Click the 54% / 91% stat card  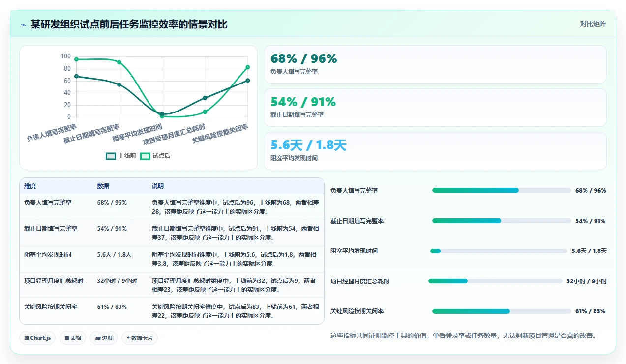(435, 108)
